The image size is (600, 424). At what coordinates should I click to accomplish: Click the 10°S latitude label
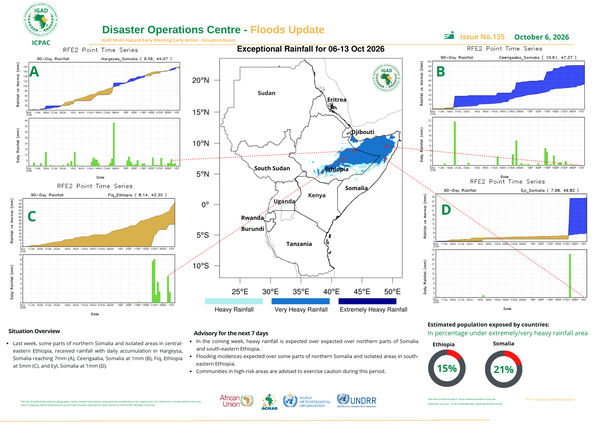(201, 266)
